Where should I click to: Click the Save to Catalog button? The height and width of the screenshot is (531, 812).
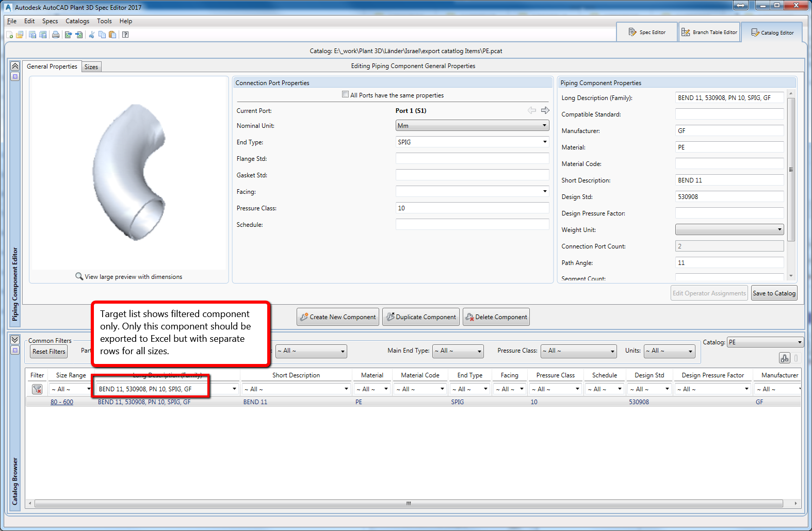(774, 293)
